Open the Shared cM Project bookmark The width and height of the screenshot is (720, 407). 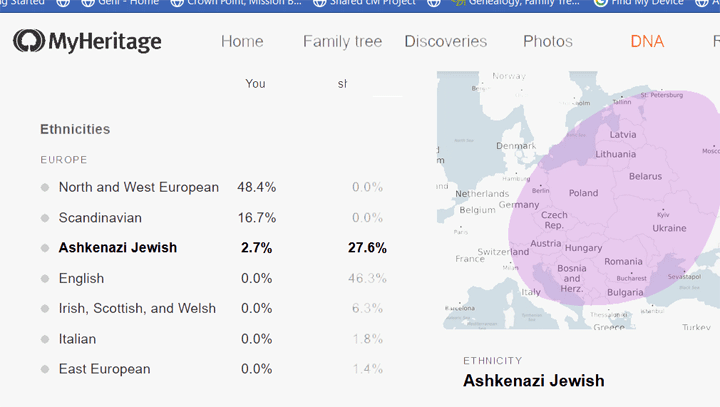(x=373, y=3)
